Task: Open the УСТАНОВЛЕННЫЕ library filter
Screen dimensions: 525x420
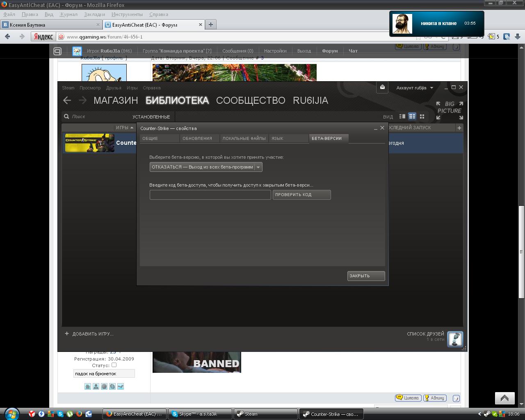Action: click(x=151, y=117)
